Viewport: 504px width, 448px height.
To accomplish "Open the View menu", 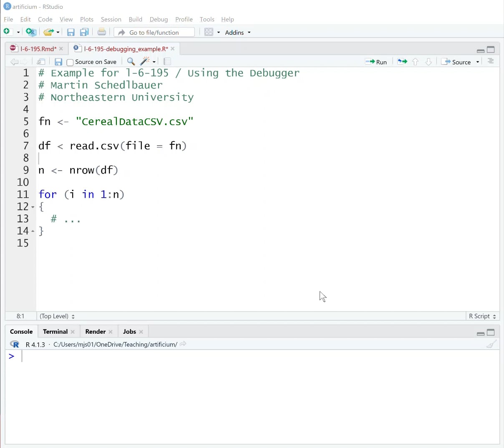I will pyautogui.click(x=66, y=19).
